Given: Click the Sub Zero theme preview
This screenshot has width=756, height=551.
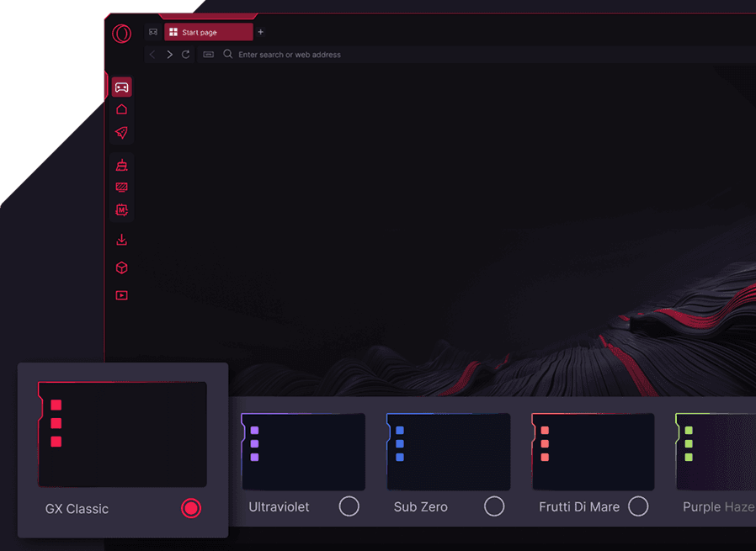Looking at the screenshot, I should pos(448,451).
